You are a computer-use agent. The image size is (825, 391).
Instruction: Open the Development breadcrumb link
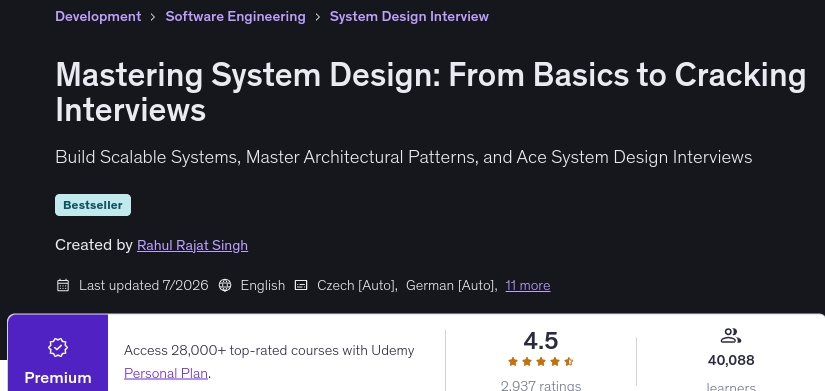click(98, 16)
